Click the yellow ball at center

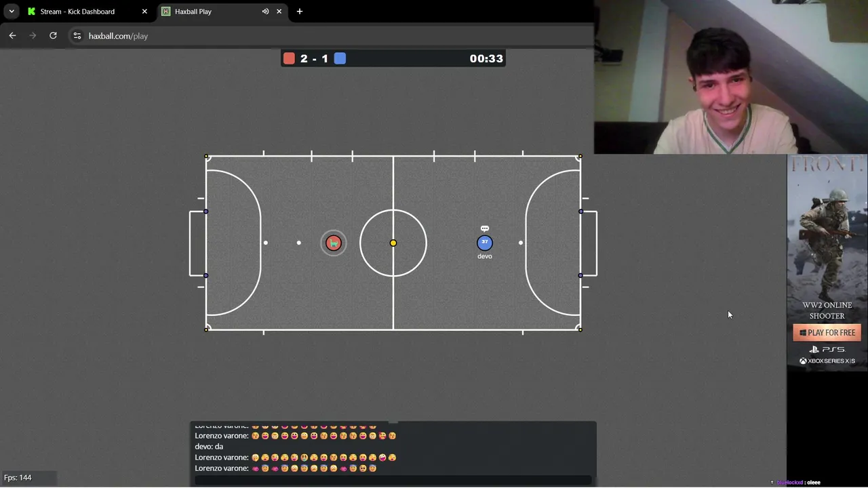pos(393,243)
